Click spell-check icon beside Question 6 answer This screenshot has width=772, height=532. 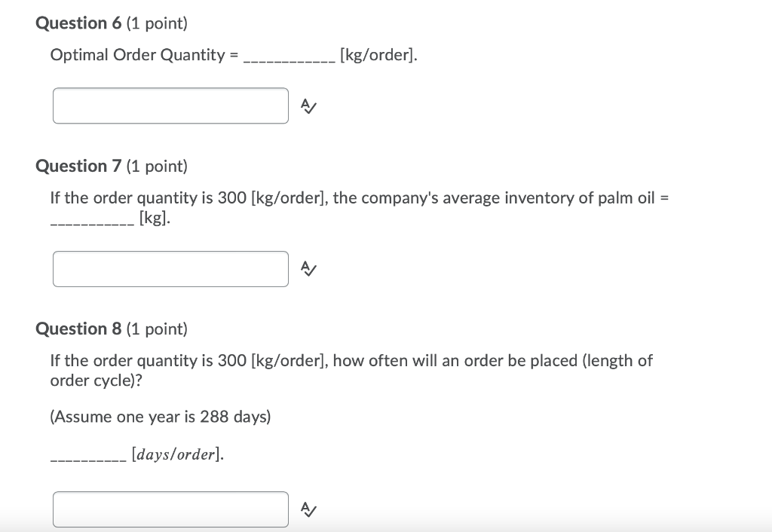point(308,106)
